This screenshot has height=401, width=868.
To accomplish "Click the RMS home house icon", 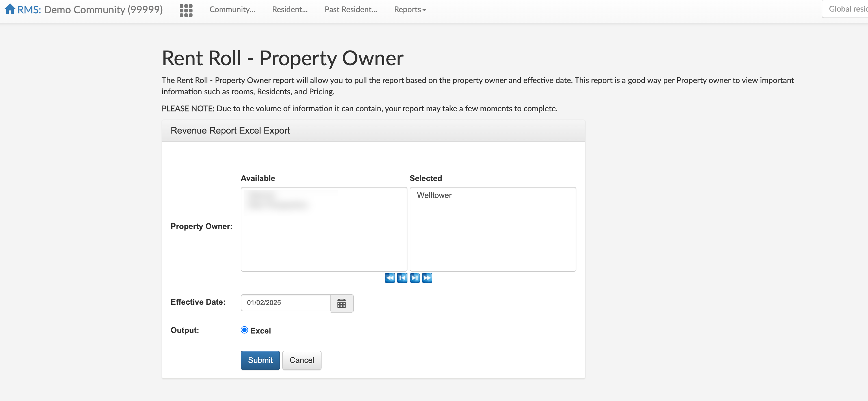I will point(10,9).
